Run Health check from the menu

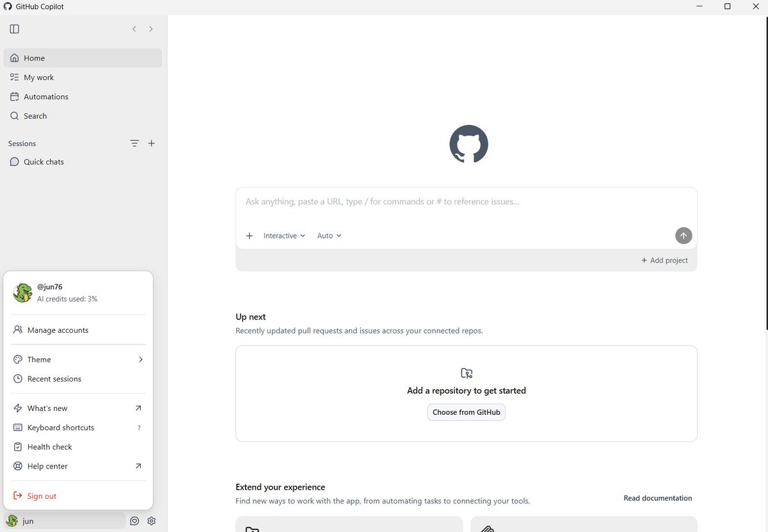78,447
